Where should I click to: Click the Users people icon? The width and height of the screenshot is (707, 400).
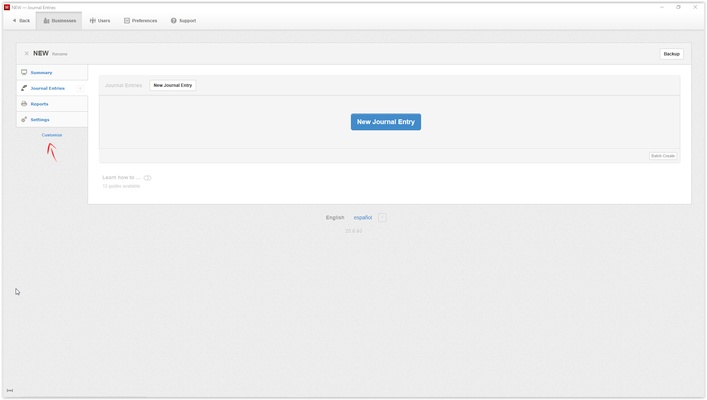click(92, 21)
